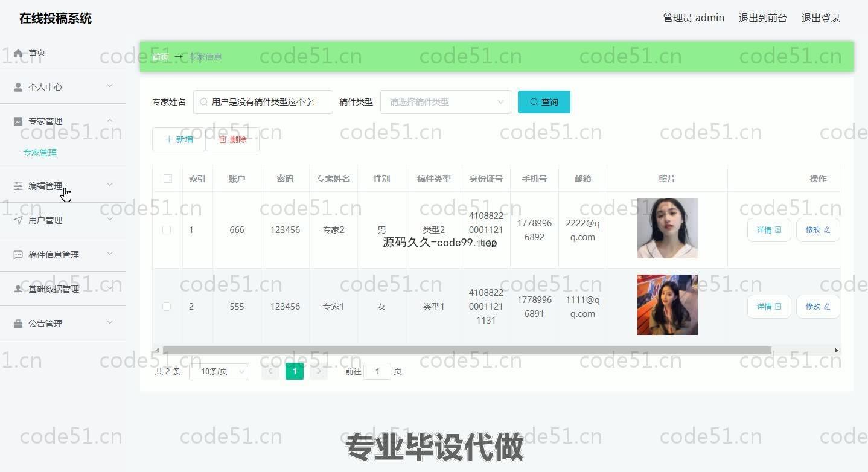Click the pencil icon on 修改 in row 666
This screenshot has width=868, height=472.
pos(827,230)
